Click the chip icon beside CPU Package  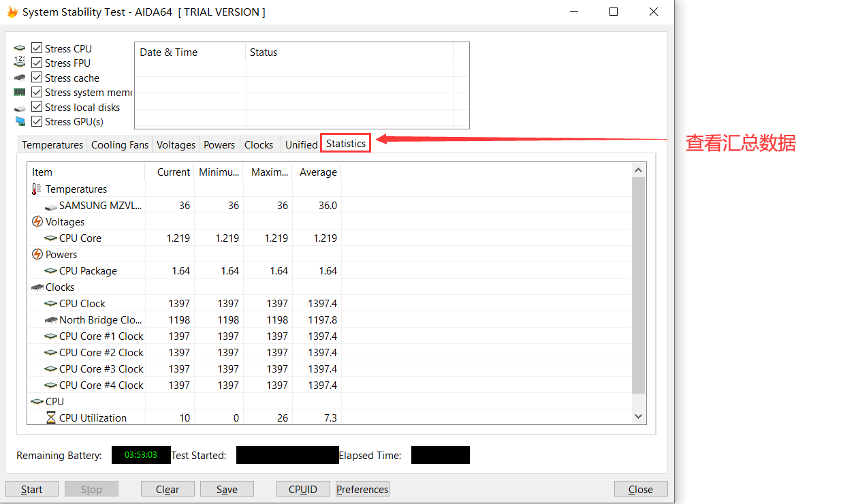51,271
